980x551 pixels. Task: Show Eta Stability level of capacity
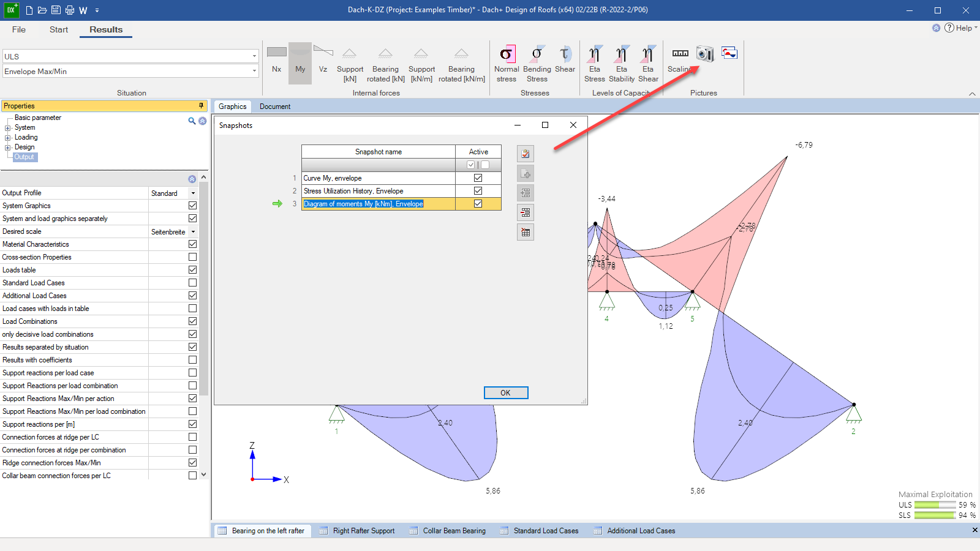622,64
